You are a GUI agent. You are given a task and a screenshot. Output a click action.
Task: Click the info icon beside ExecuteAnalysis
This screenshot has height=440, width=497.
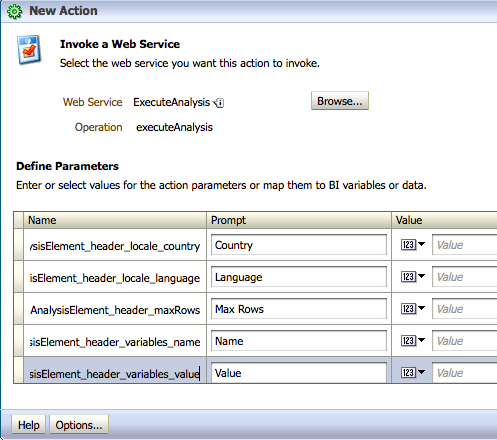click(x=219, y=103)
